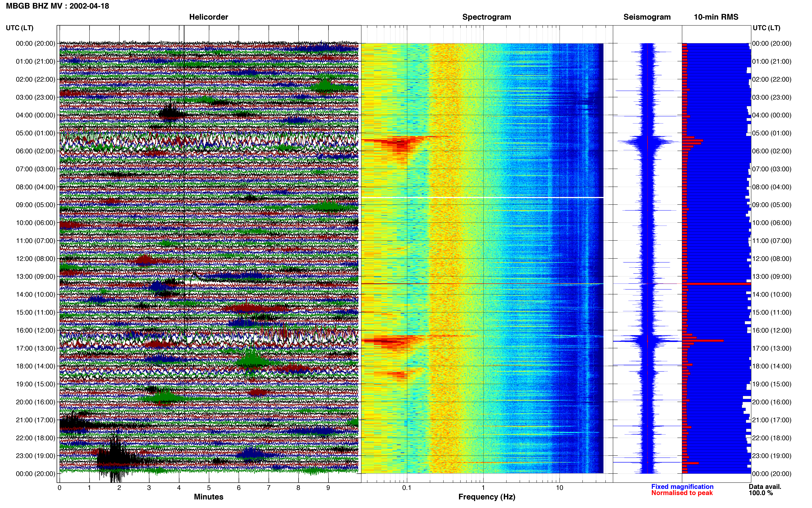Image resolution: width=812 pixels, height=508 pixels.
Task: Click the longest red RMS bar near 13:30
Action: point(716,284)
